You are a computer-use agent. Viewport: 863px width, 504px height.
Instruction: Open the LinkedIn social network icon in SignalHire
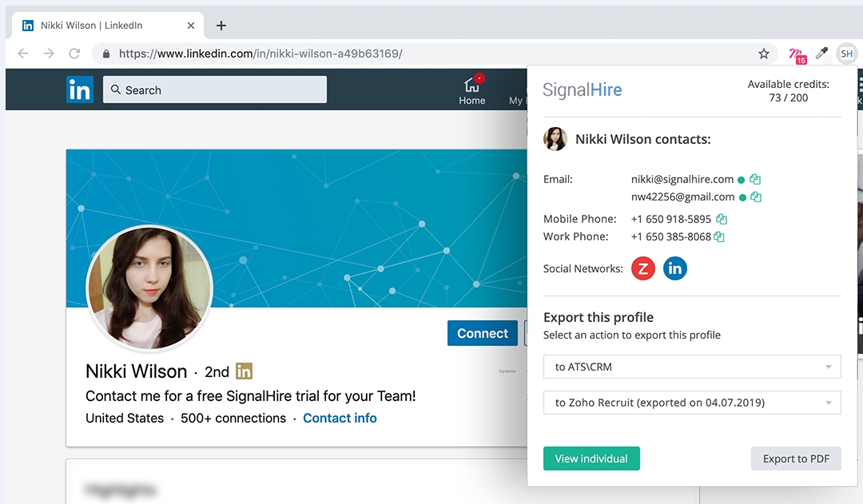click(674, 268)
